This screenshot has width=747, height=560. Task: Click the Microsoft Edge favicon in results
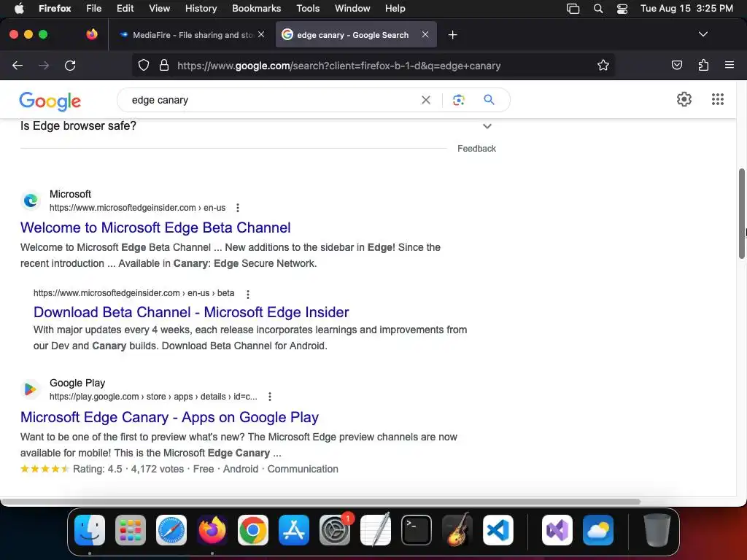(x=31, y=201)
